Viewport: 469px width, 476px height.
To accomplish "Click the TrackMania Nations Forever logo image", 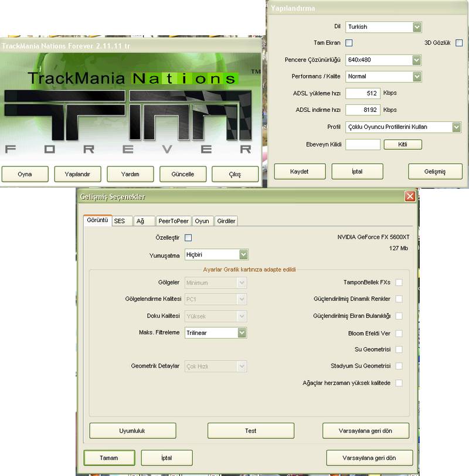I will click(x=131, y=107).
